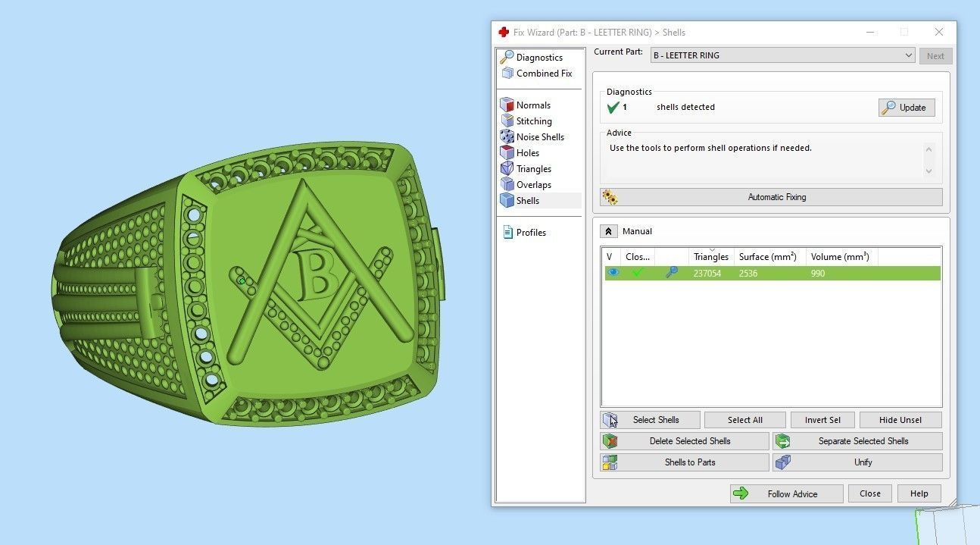
Task: Update the shell diagnostics
Action: tap(907, 108)
